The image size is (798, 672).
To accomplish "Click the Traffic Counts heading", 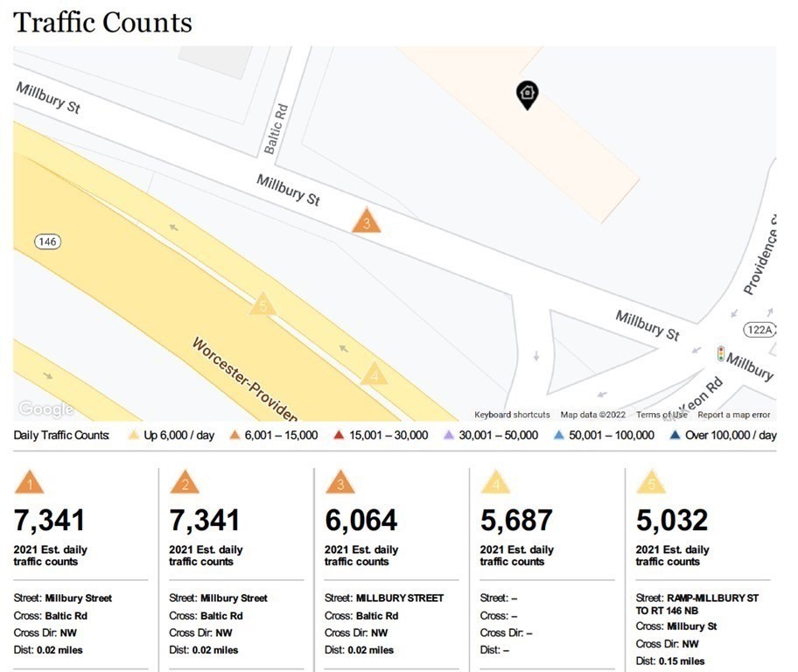I will (x=102, y=22).
